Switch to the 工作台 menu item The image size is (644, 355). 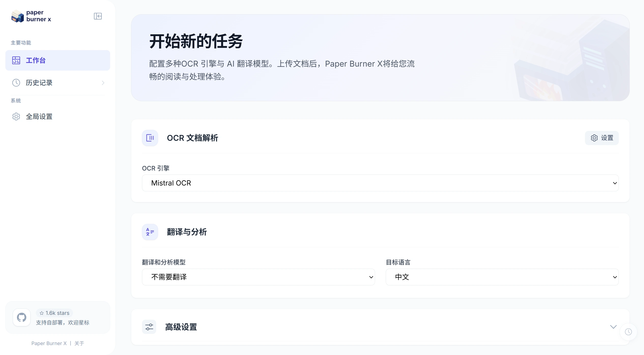coord(36,60)
